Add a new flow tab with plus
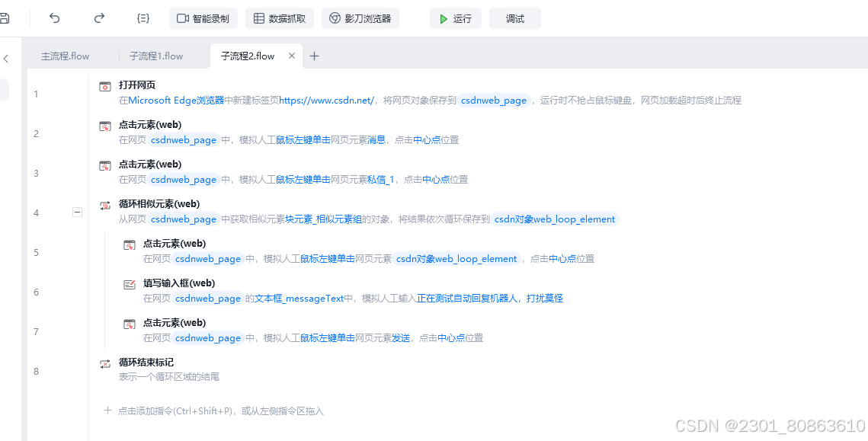This screenshot has height=441, width=868. (x=315, y=56)
